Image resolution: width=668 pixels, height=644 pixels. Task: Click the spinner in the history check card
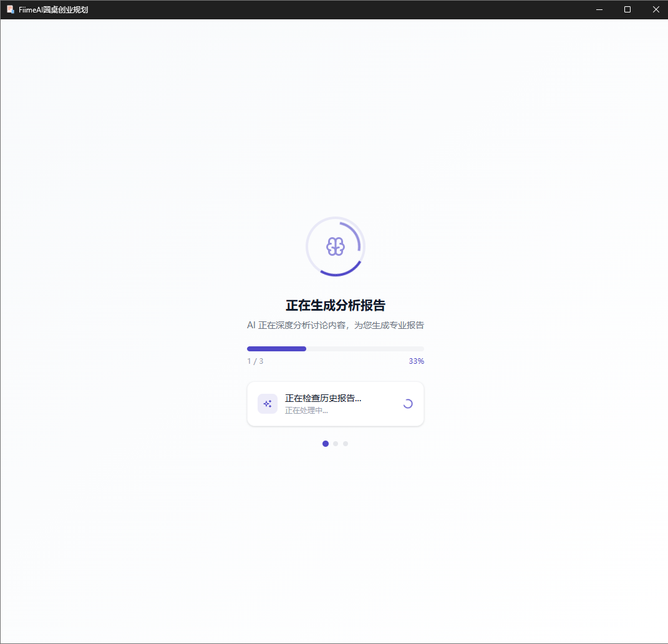(408, 404)
